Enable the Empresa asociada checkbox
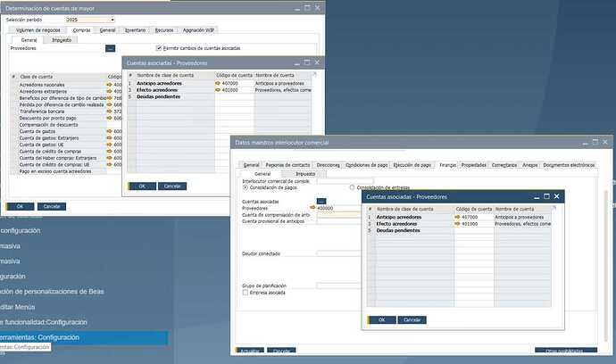616x364 pixels. click(246, 292)
